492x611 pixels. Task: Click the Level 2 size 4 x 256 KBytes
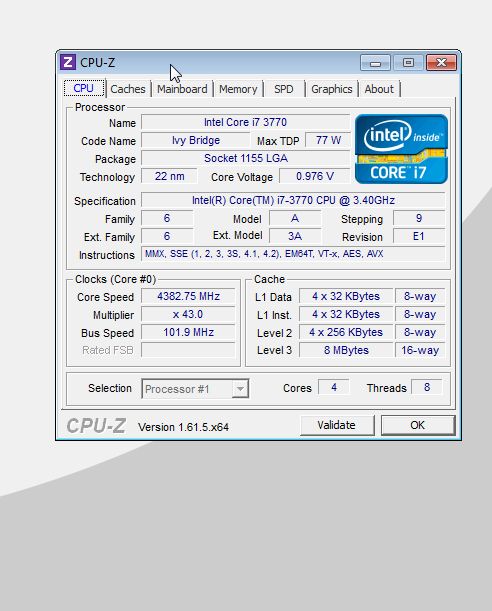click(x=346, y=332)
